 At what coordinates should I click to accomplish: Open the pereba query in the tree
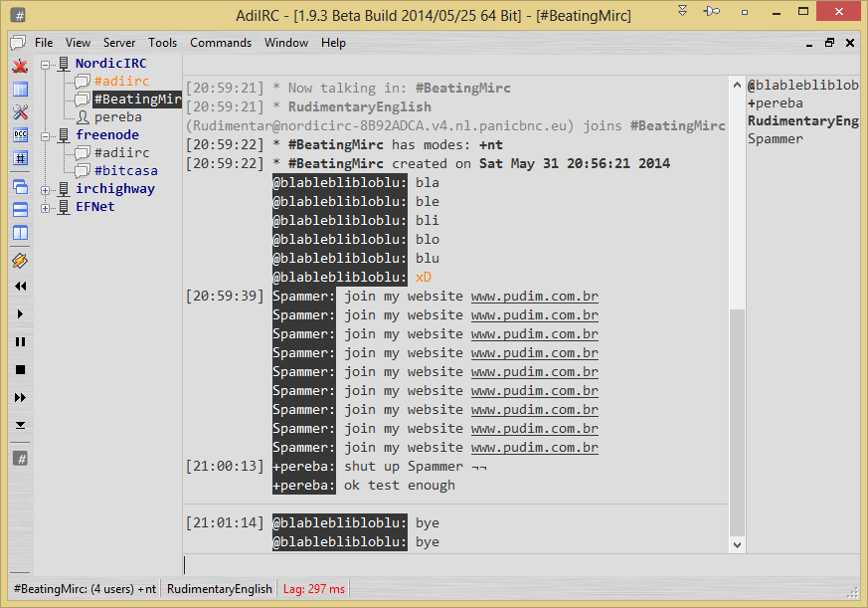click(118, 117)
